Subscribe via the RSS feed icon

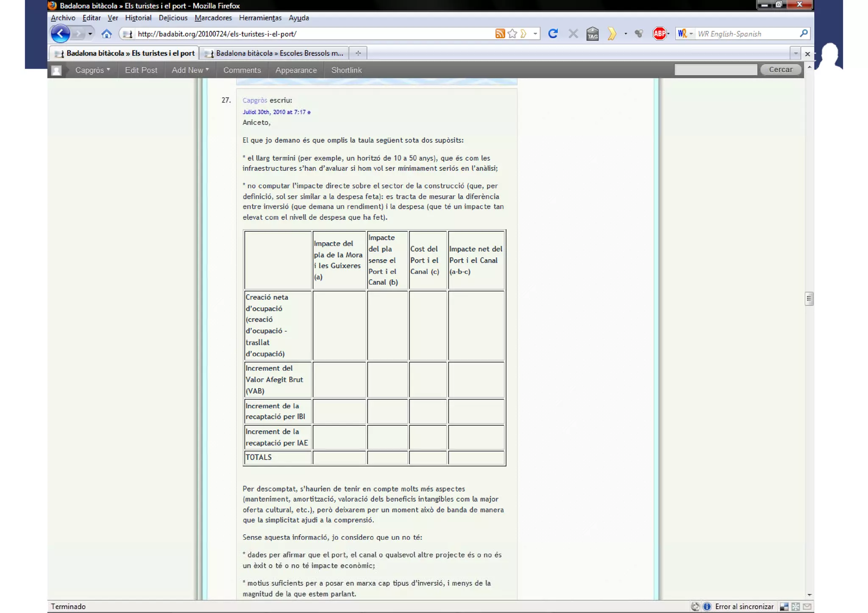click(x=500, y=34)
